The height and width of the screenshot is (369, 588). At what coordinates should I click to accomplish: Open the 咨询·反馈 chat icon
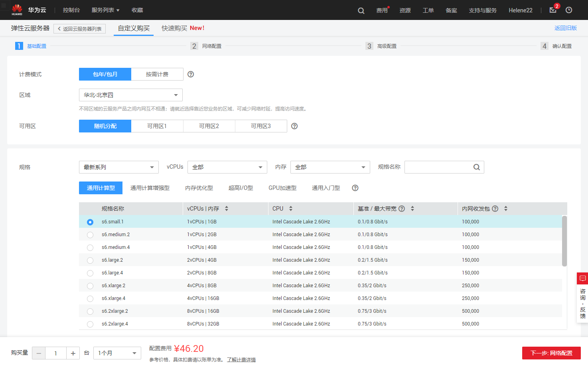[x=582, y=278]
